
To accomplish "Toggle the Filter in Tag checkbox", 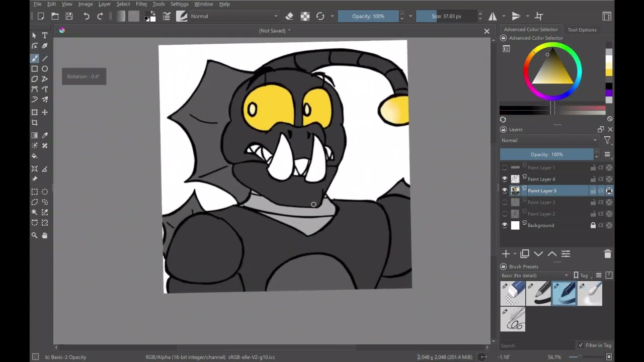I will pos(581,345).
